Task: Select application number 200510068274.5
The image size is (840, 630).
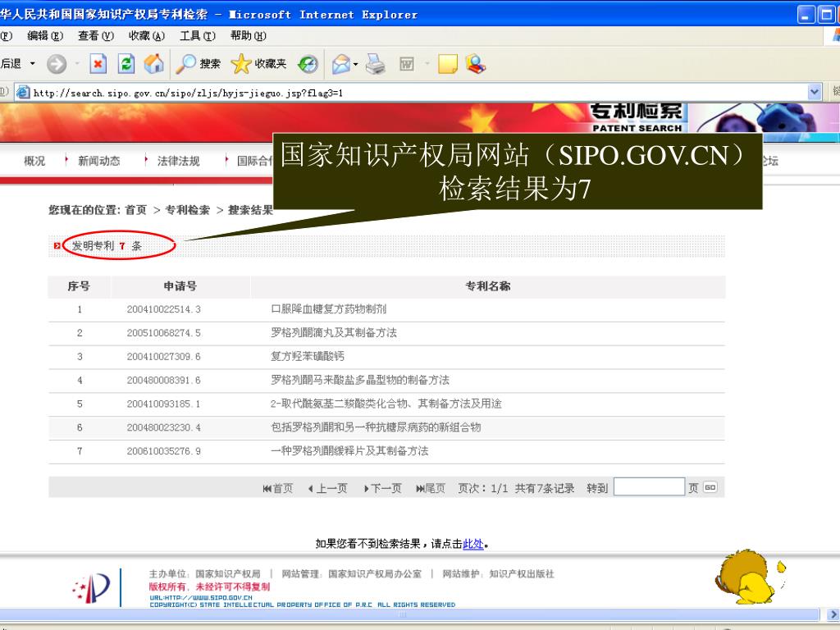Action: pyautogui.click(x=164, y=333)
